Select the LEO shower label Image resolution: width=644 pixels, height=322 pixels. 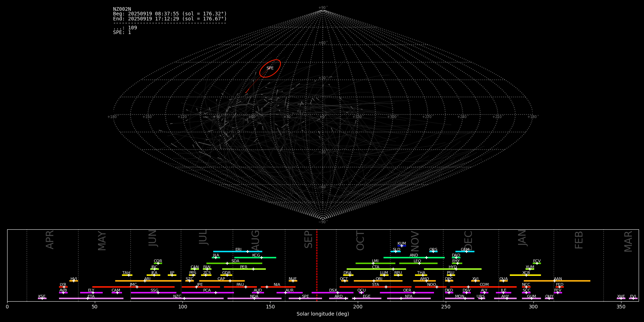pos(418,261)
